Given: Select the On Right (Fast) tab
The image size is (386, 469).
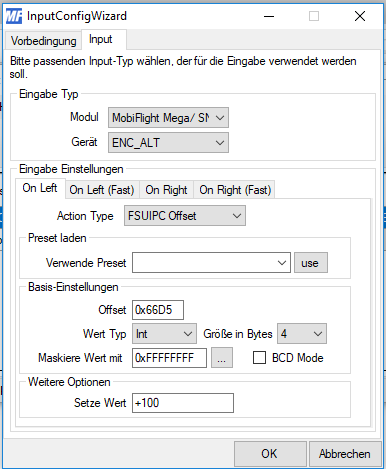Looking at the screenshot, I should click(235, 190).
